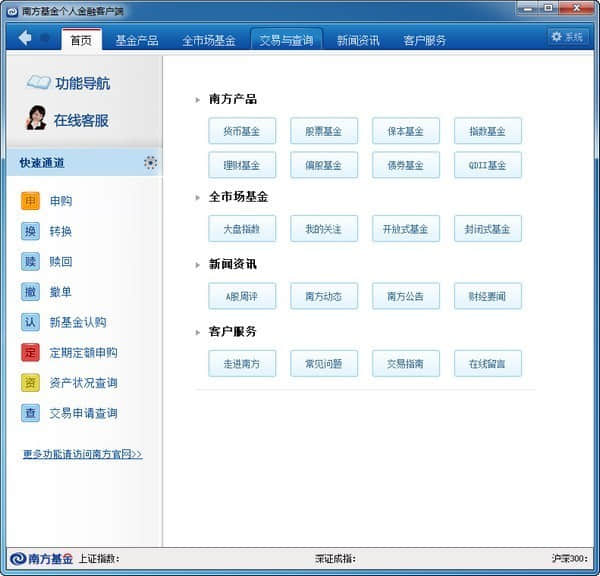Click the 开放式基金 button

pos(406,229)
